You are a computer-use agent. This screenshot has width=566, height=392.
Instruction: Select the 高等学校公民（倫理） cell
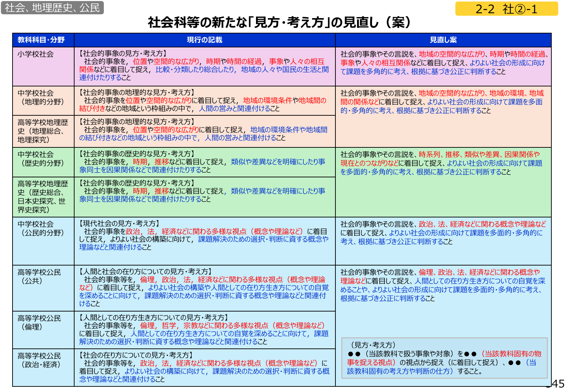tap(43, 330)
